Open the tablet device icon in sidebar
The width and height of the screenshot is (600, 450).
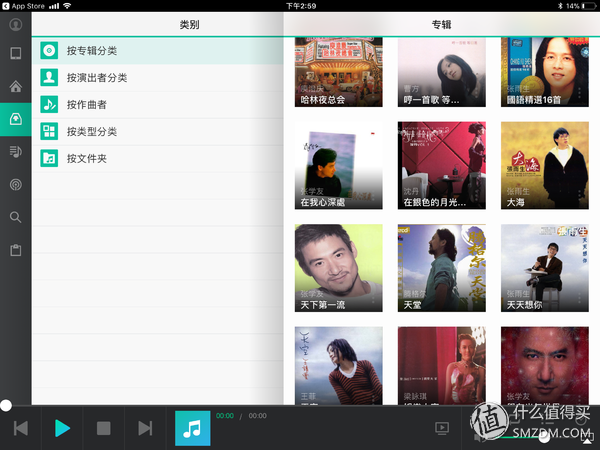point(16,53)
